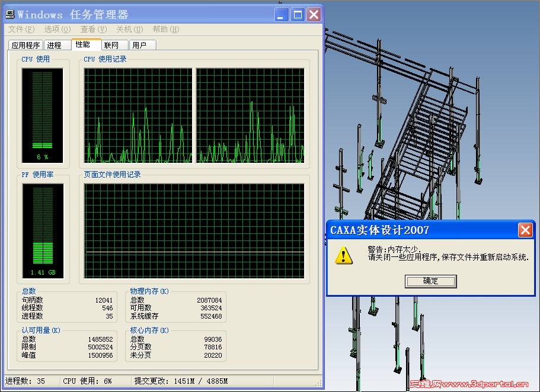Click the 未分页 value 20220
Image resolution: width=540 pixels, height=392 pixels.
pyautogui.click(x=213, y=355)
